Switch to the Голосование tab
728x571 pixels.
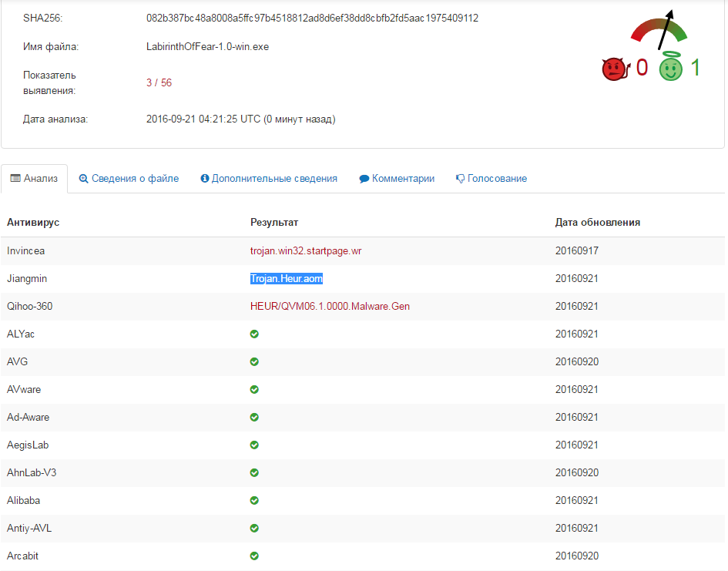tap(491, 178)
